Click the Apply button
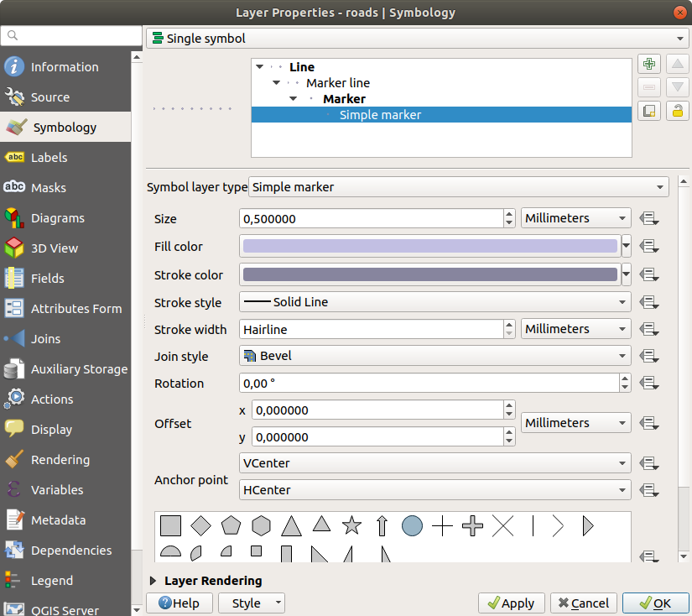Screen dimensions: 692x616 tap(511, 603)
